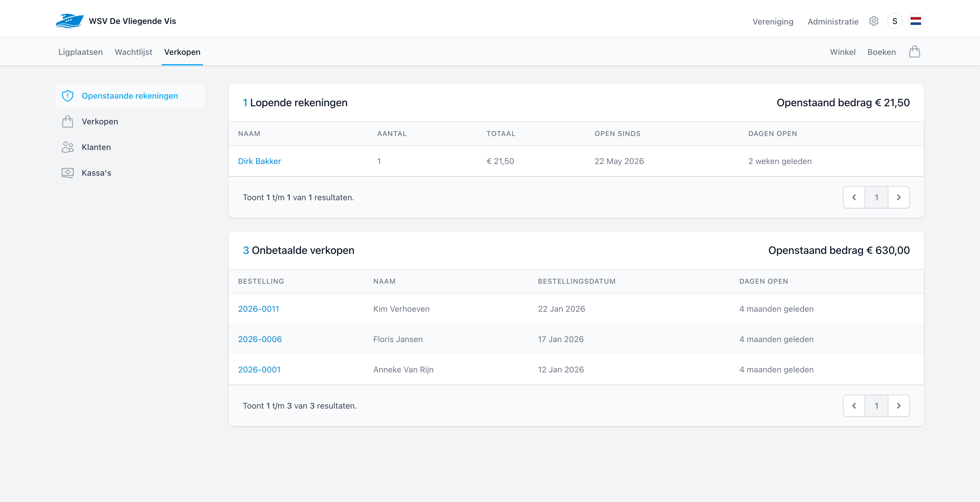Click the S user avatar
Image resolution: width=980 pixels, height=502 pixels.
[x=895, y=21]
